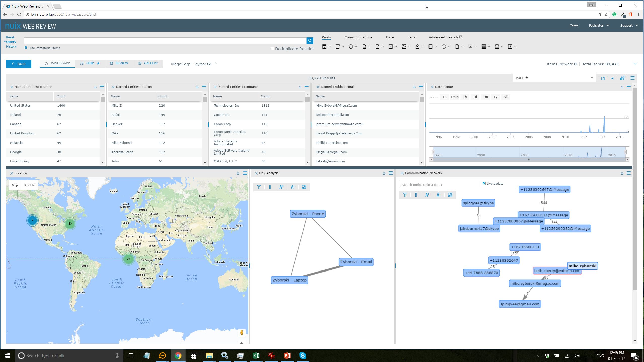Open the Paulslater user menu
The image size is (644, 362).
(599, 25)
